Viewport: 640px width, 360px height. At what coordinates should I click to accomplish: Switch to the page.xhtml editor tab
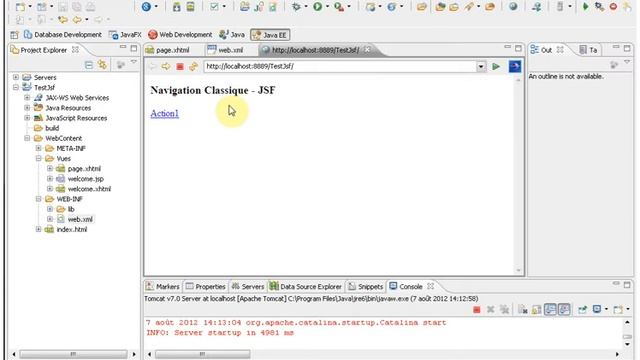pos(168,50)
